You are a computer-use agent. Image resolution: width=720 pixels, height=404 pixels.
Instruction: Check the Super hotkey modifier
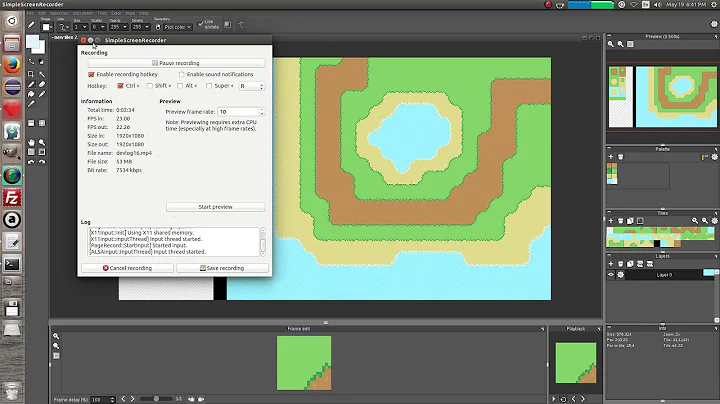(x=209, y=86)
